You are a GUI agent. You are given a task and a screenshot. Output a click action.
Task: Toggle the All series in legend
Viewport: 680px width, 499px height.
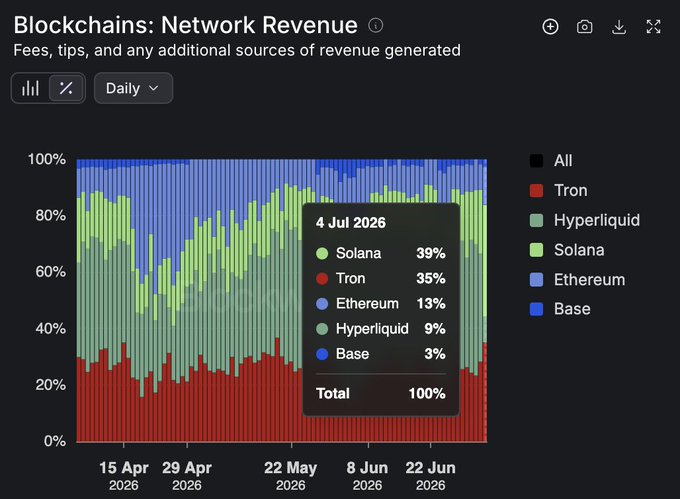pos(551,161)
